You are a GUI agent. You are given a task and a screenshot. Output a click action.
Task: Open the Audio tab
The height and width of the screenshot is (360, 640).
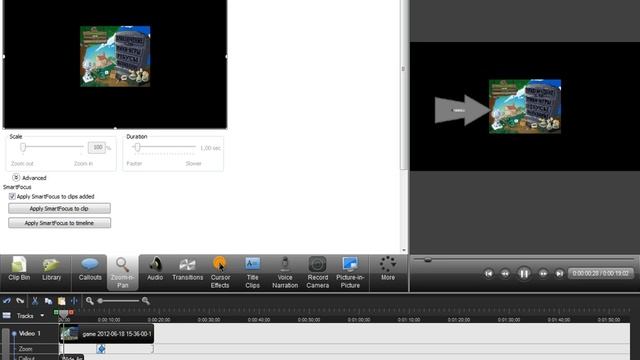coord(155,269)
